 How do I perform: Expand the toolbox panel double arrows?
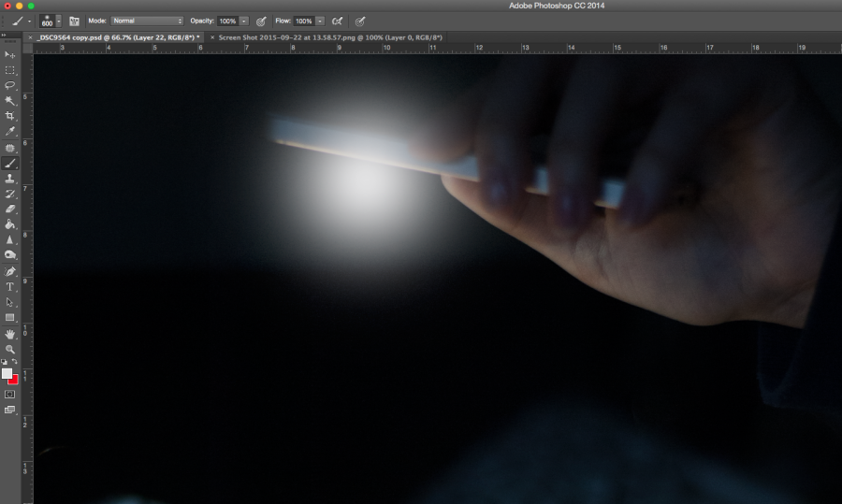point(3,35)
